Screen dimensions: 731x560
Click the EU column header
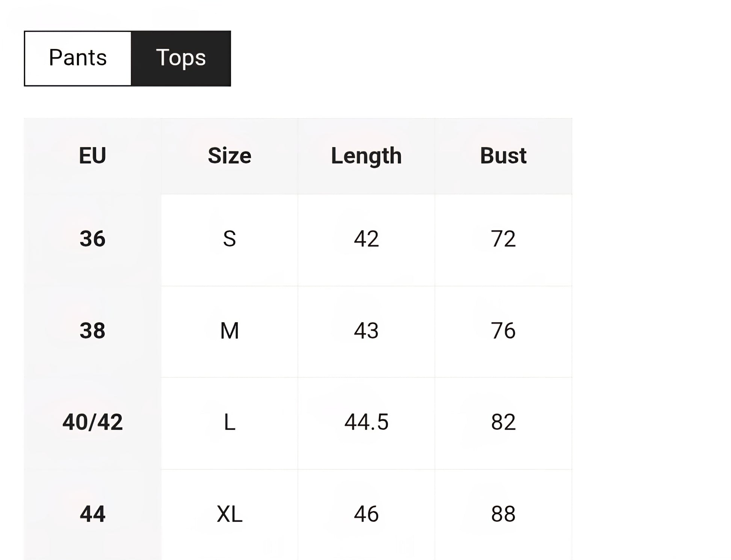92,156
